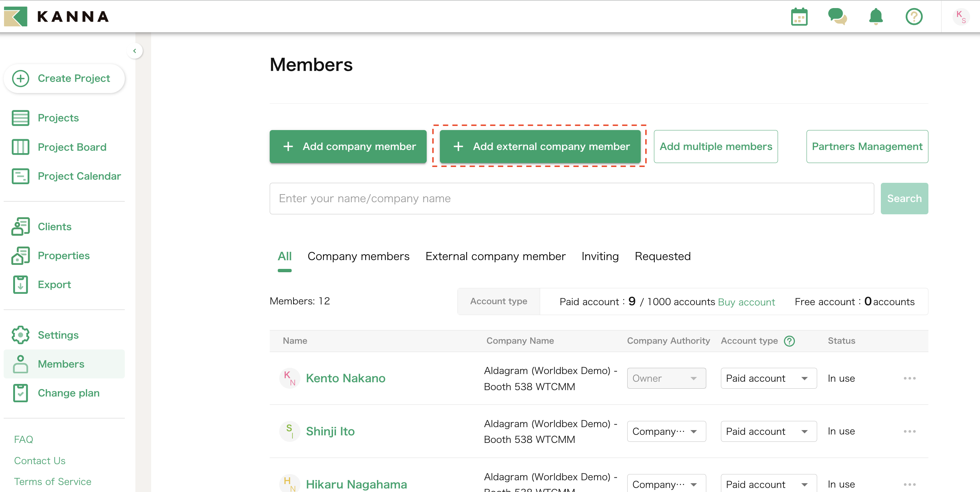Image resolution: width=980 pixels, height=492 pixels.
Task: Switch to the Company members tab
Action: click(358, 256)
